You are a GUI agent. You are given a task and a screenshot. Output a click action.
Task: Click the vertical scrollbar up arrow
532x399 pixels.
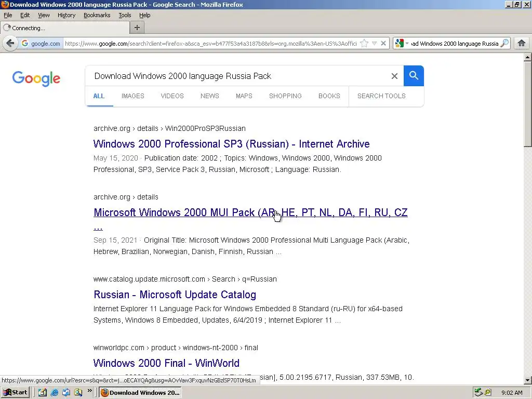click(x=528, y=57)
